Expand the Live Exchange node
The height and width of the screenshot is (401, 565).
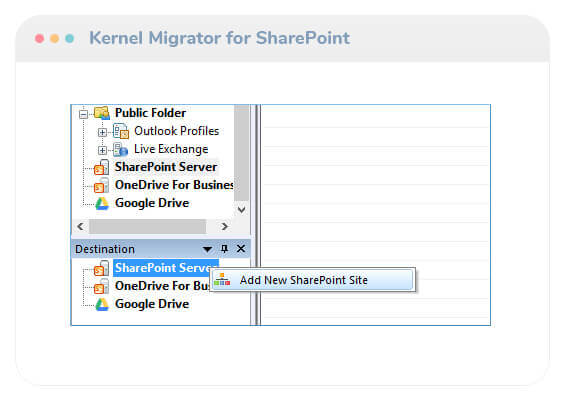pos(102,150)
